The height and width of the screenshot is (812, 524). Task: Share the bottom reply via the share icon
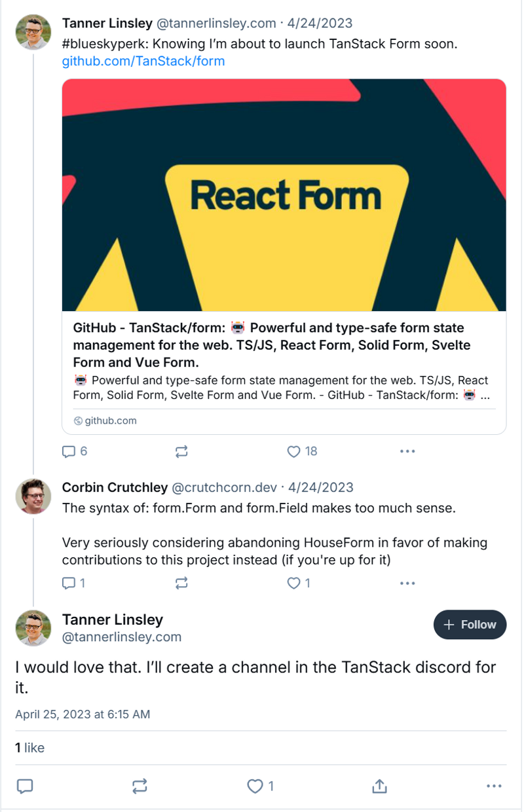click(x=379, y=786)
